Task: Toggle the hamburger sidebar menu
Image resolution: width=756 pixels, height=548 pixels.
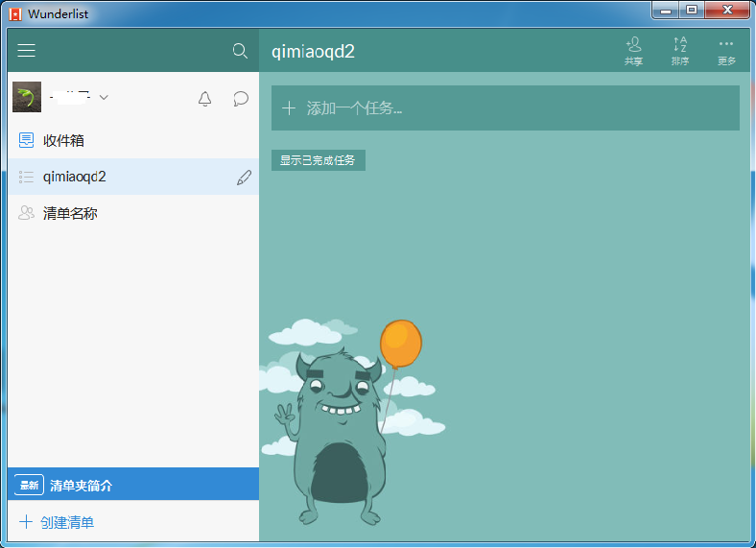Action: pyautogui.click(x=27, y=50)
